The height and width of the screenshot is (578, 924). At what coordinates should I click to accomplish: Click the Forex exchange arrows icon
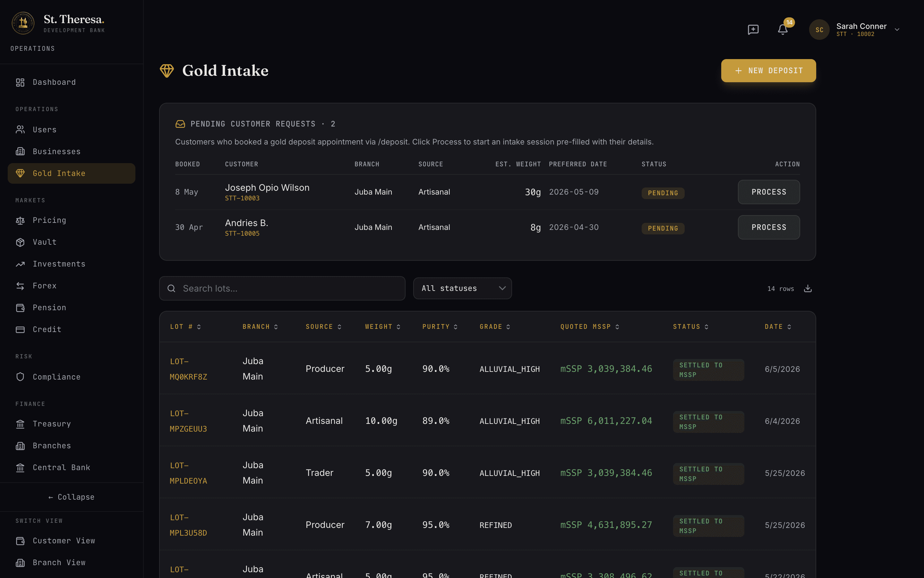pyautogui.click(x=20, y=286)
